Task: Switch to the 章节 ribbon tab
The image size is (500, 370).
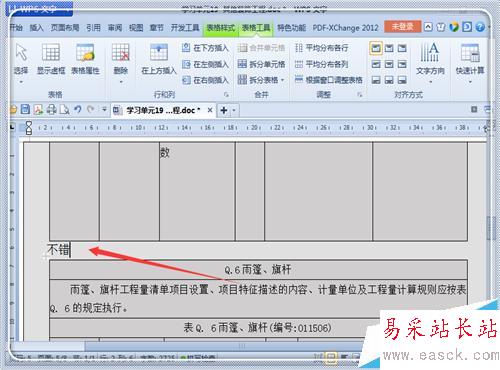Action: [157, 28]
